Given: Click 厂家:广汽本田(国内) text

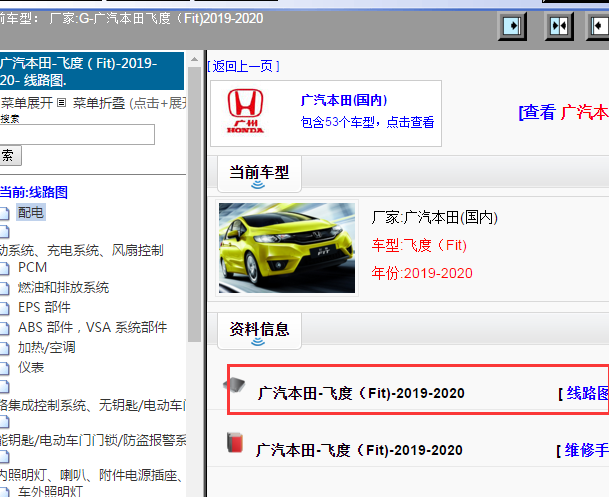Looking at the screenshot, I should [435, 217].
